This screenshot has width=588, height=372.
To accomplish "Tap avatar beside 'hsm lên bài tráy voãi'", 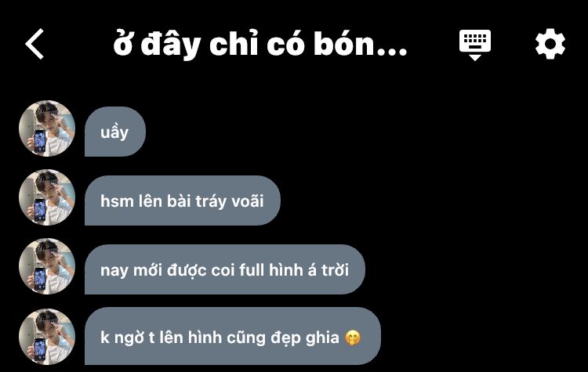I will point(47,197).
